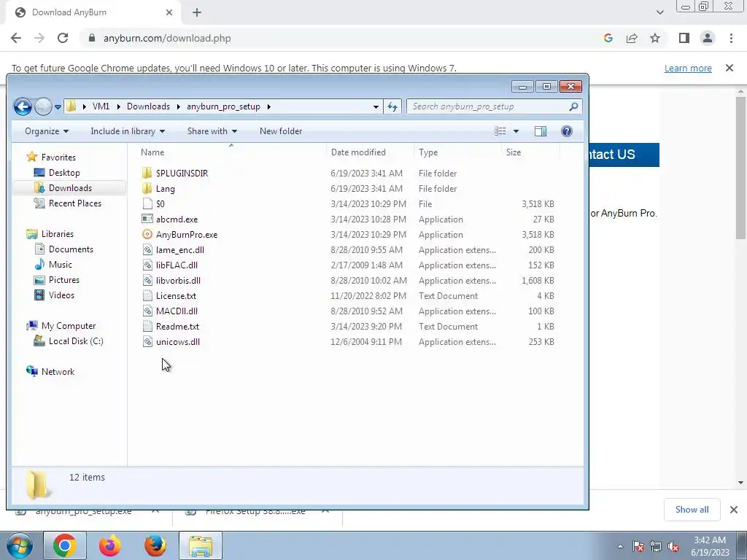
Task: Click the magnifier icon in Explorer search
Action: 573,106
